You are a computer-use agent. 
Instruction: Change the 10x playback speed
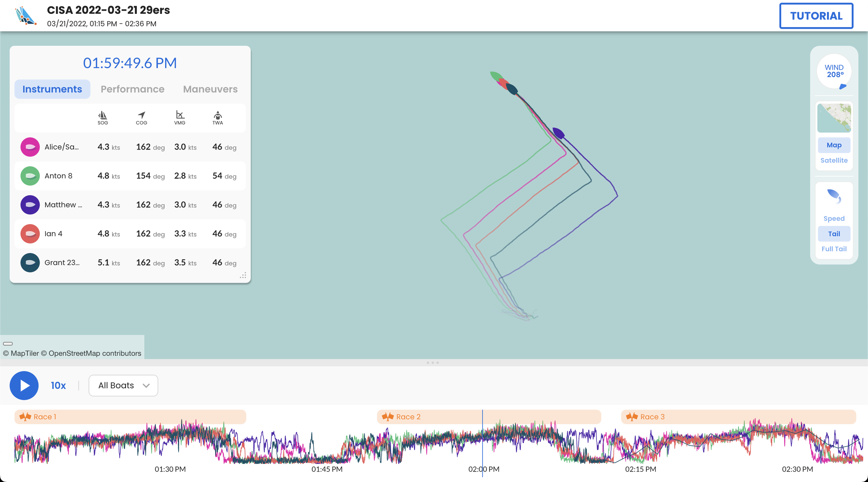click(58, 386)
